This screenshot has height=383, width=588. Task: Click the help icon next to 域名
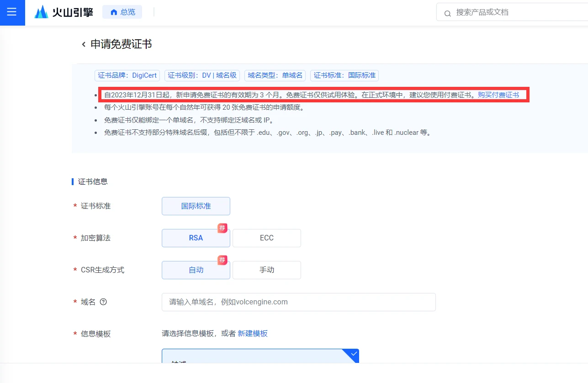click(x=103, y=302)
